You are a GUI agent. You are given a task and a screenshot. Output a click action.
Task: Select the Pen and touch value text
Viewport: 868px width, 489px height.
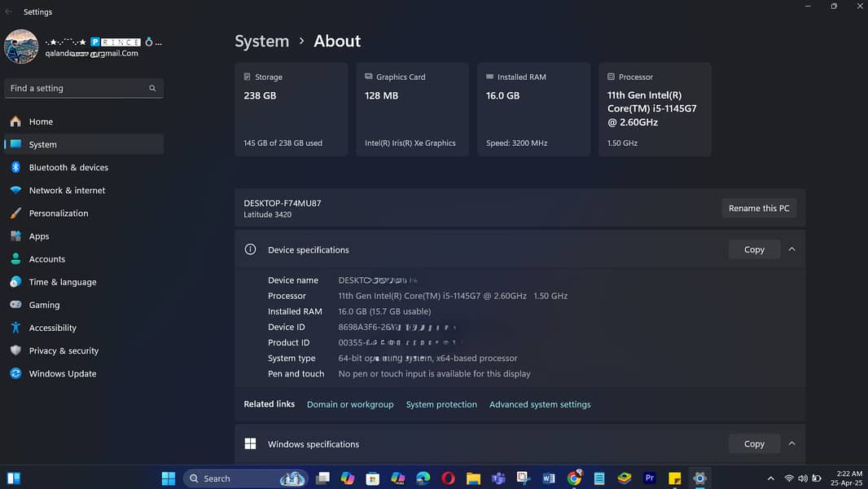pyautogui.click(x=435, y=374)
